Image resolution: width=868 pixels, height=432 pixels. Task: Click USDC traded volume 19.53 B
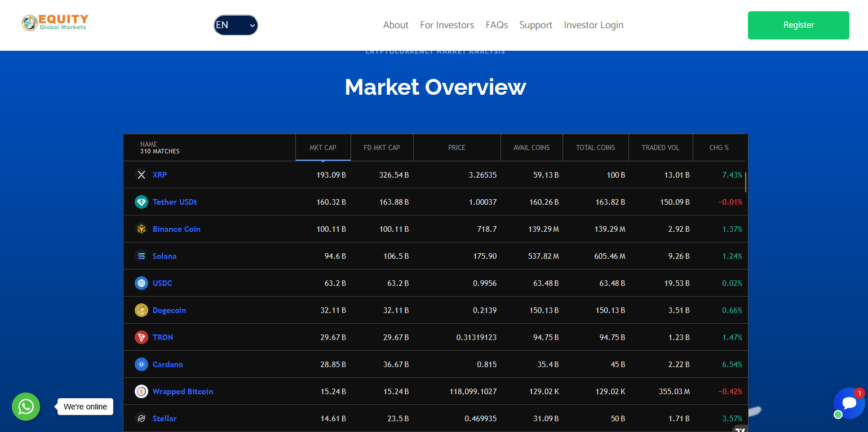(x=677, y=283)
